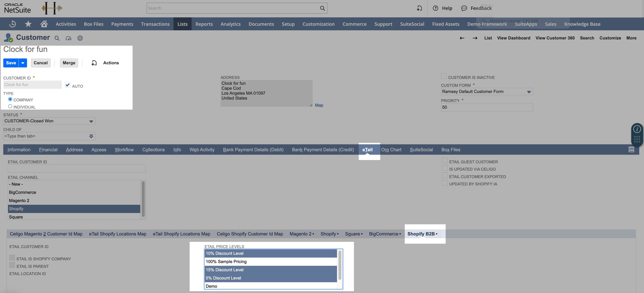Expand the CHILD OF dropdown arrows
This screenshot has width=644, height=293.
[x=91, y=136]
